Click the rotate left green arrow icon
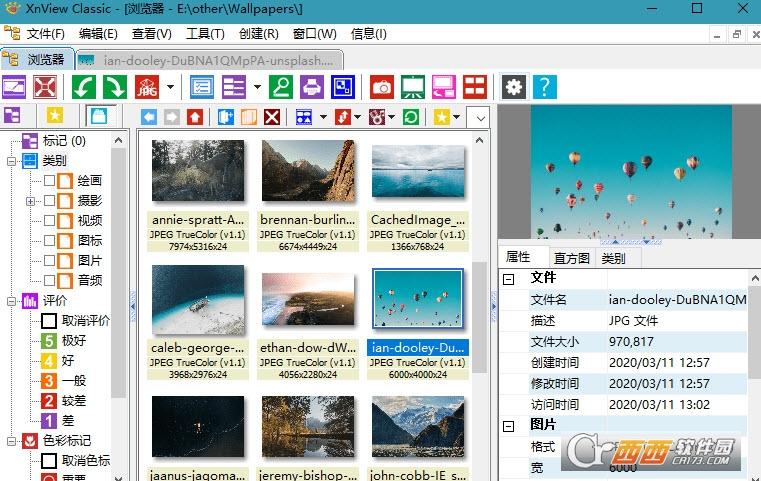The width and height of the screenshot is (761, 481). 85,87
